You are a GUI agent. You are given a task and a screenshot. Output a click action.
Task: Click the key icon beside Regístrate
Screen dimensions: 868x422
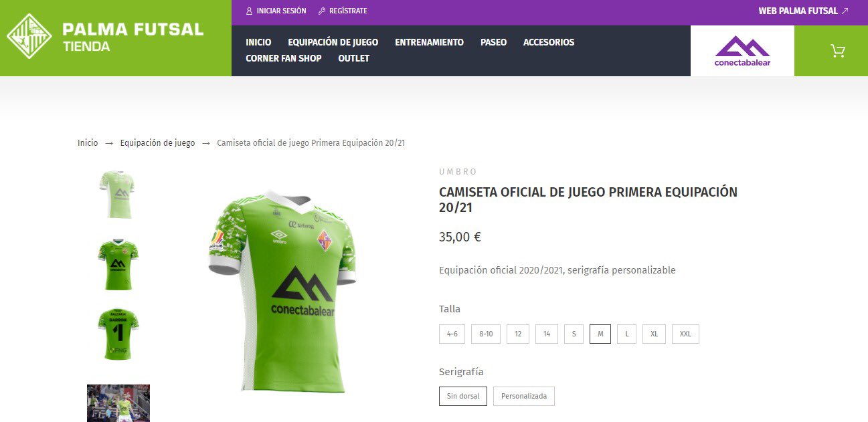(x=322, y=11)
